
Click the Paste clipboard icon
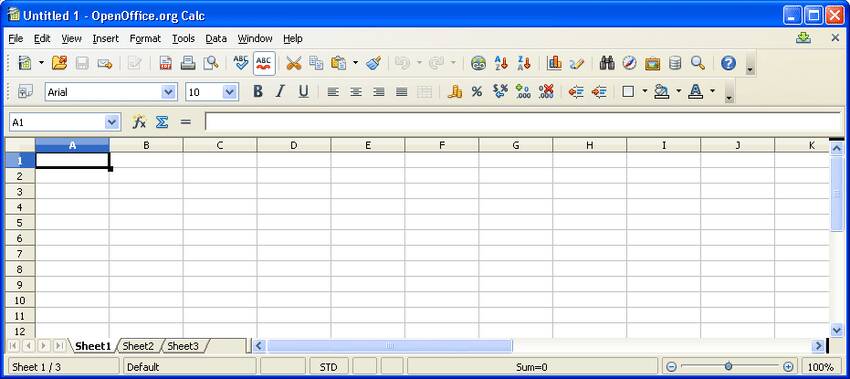339,63
